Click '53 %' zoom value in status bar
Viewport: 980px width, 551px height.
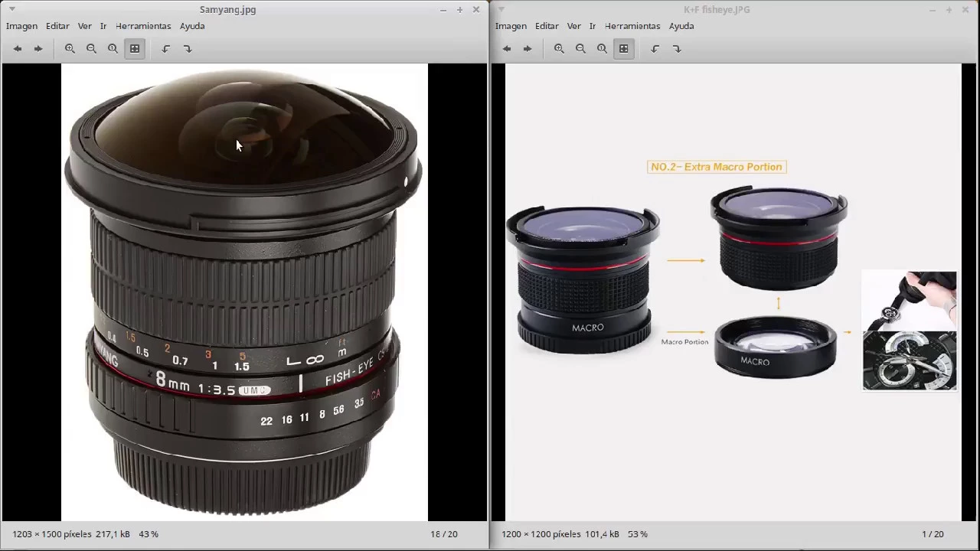(638, 534)
